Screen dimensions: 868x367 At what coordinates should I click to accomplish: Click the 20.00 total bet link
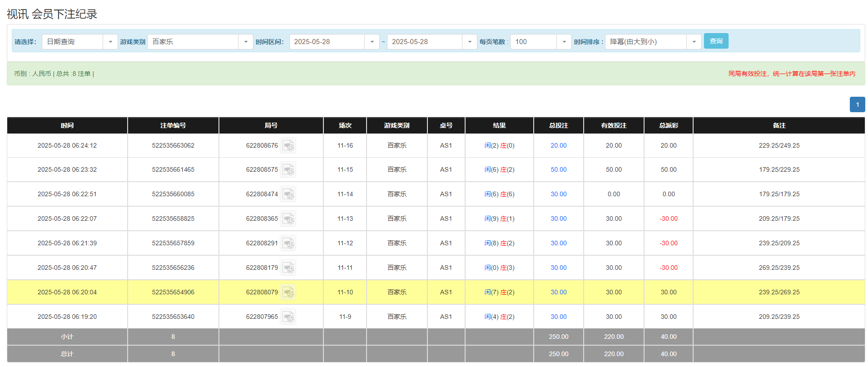[558, 146]
